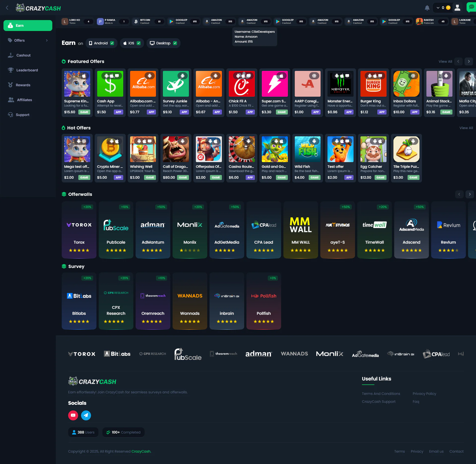Open the TimeWall offerwall card

(375, 230)
